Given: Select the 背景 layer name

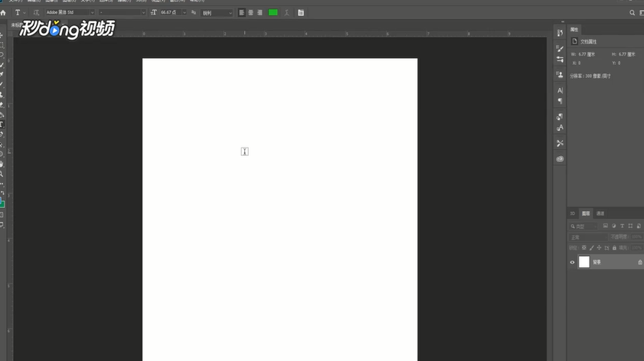Looking at the screenshot, I should (597, 262).
